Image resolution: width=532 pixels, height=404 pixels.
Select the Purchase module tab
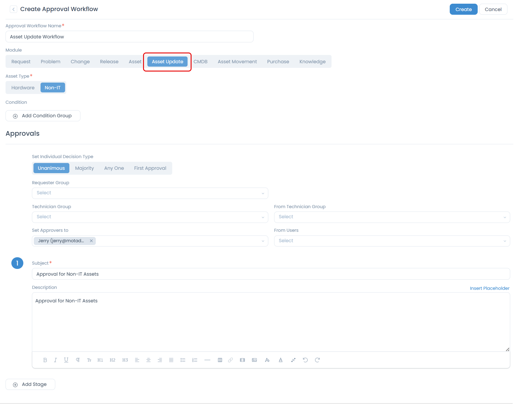pos(278,62)
